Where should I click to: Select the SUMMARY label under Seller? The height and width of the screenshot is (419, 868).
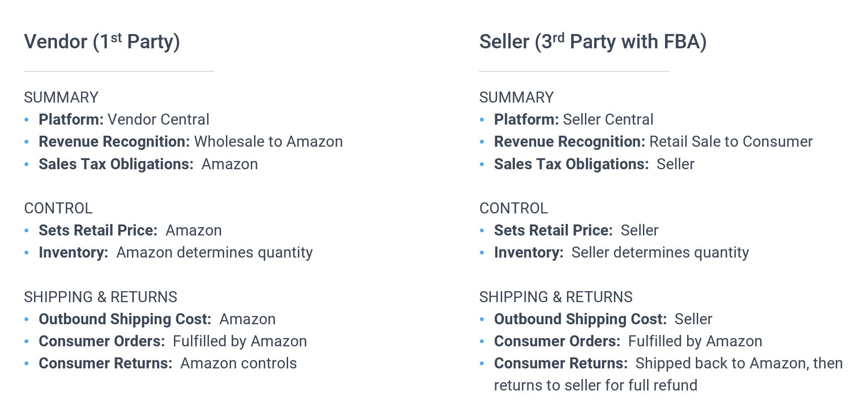516,98
